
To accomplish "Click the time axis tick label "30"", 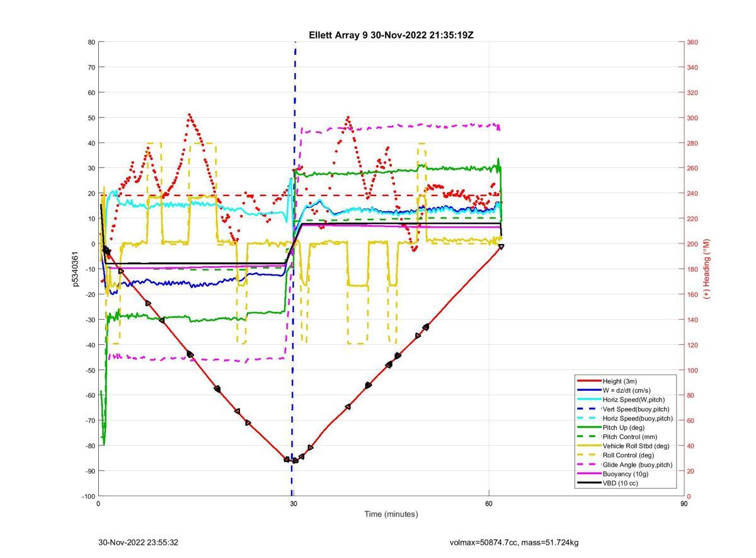I will [294, 504].
